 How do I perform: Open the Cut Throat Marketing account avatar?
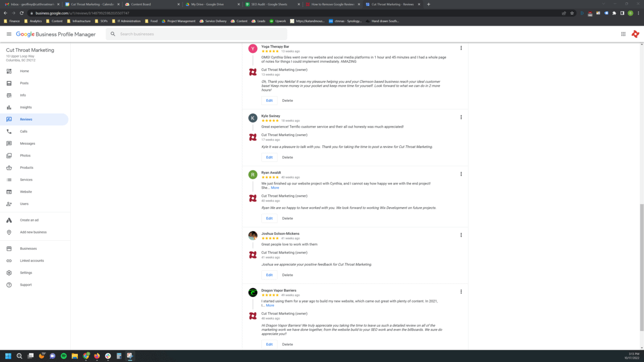(x=635, y=34)
